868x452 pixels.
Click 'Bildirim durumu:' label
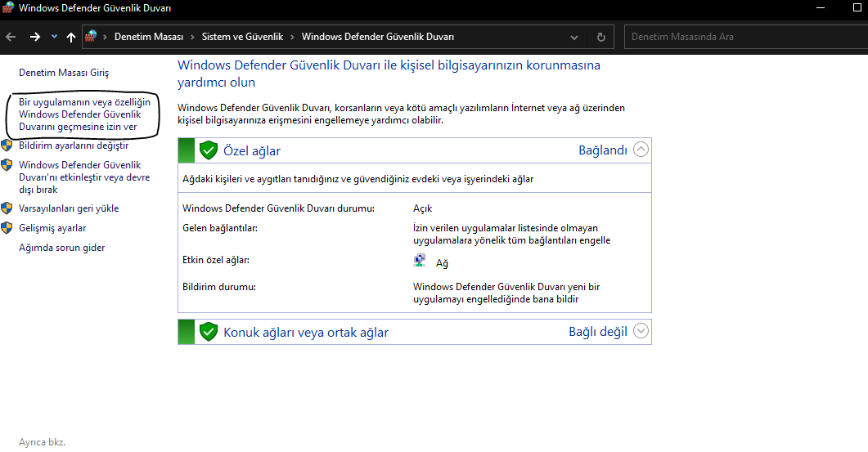point(219,287)
